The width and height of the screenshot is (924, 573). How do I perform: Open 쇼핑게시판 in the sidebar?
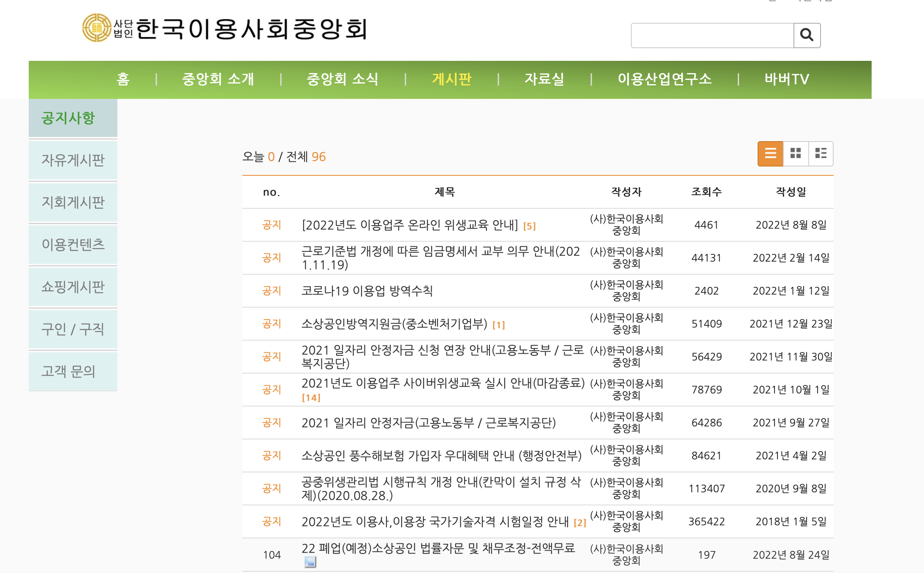coord(73,287)
